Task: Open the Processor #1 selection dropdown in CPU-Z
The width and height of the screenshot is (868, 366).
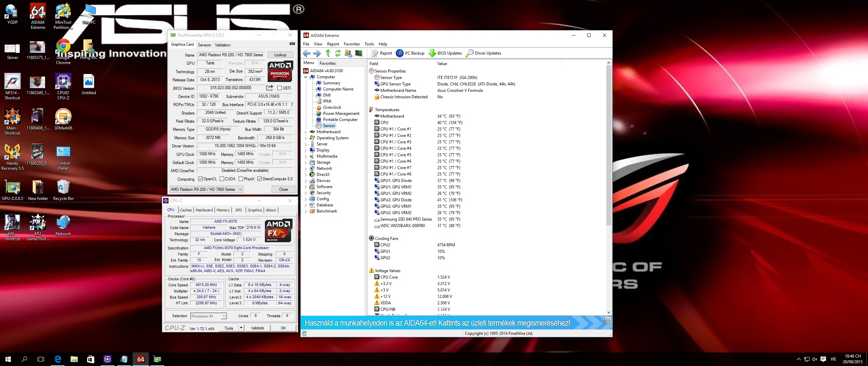Action: (208, 316)
